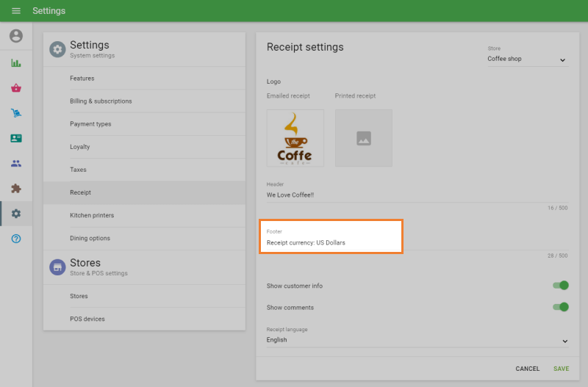Click the Footer text field
Screen dimensions: 588x387
pos(331,242)
